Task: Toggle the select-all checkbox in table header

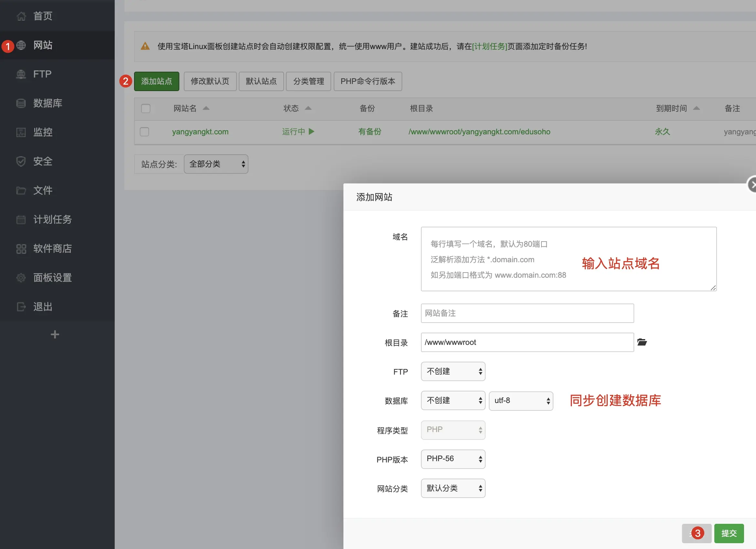Action: coord(146,109)
